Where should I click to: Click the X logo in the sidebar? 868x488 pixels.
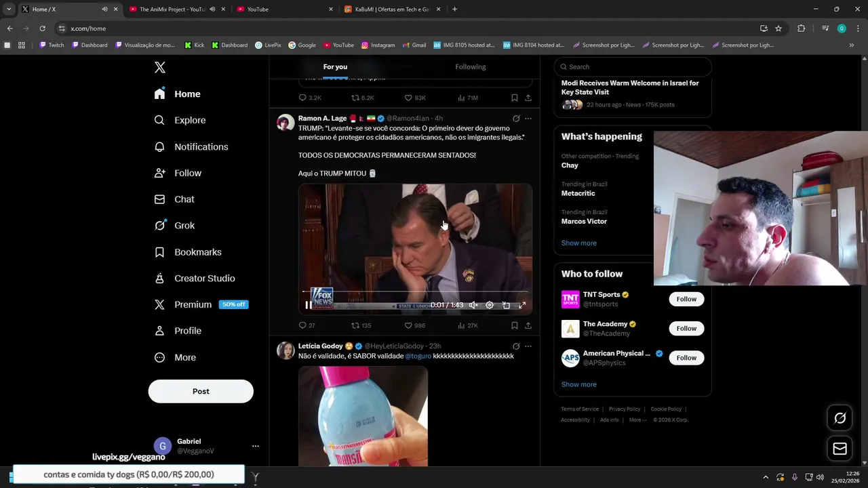tap(160, 67)
